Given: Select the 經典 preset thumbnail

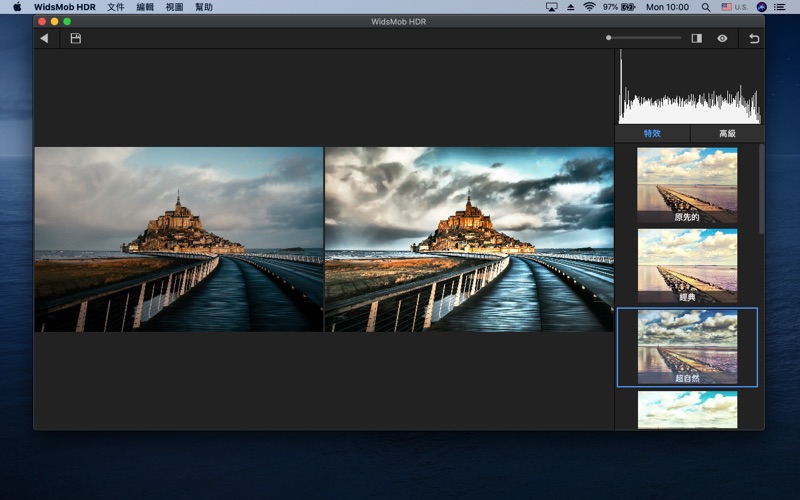Looking at the screenshot, I should pos(687,265).
